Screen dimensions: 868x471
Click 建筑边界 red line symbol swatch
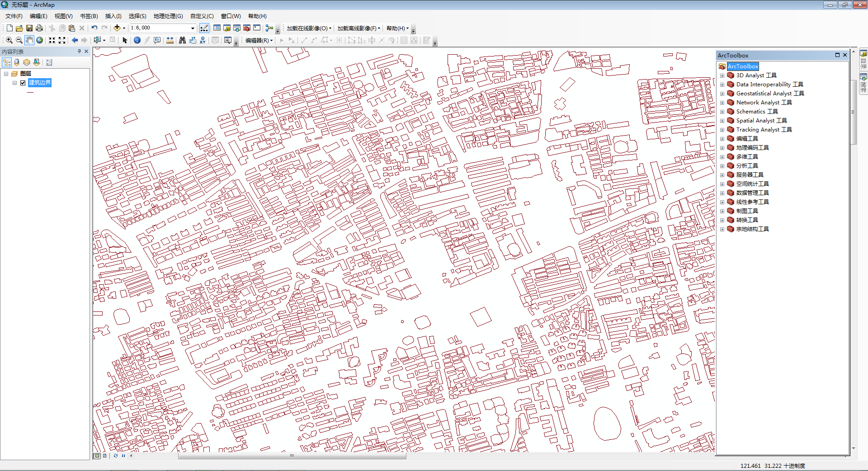30,92
